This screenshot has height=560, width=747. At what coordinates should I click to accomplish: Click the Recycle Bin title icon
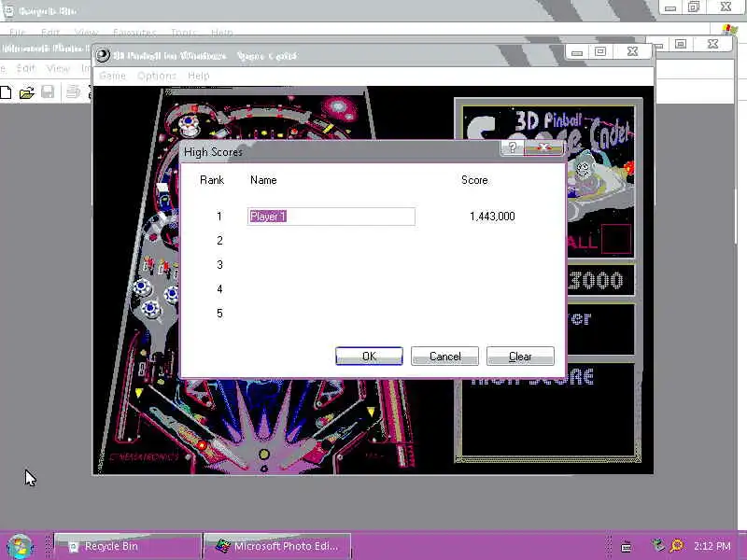pyautogui.click(x=8, y=10)
